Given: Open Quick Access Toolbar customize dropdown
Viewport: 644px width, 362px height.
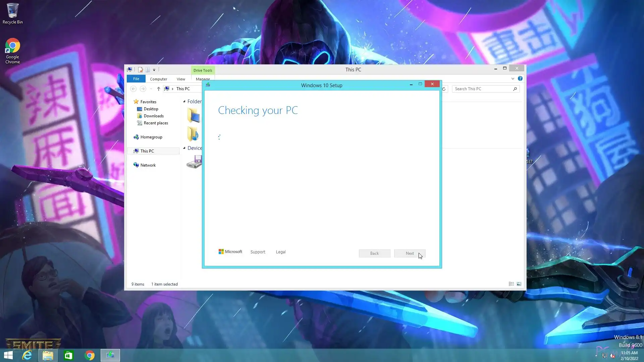Looking at the screenshot, I should 154,70.
